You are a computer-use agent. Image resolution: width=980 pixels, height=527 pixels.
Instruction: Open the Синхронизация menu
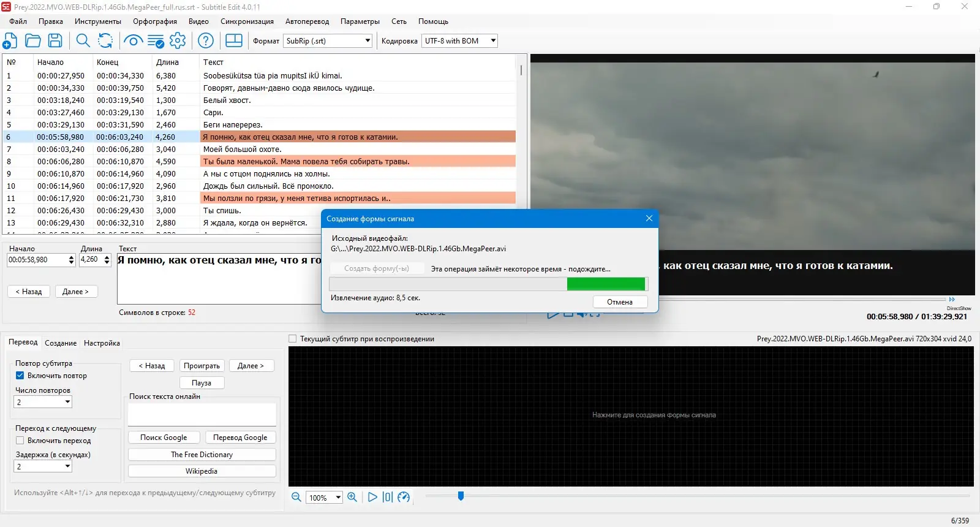click(247, 21)
